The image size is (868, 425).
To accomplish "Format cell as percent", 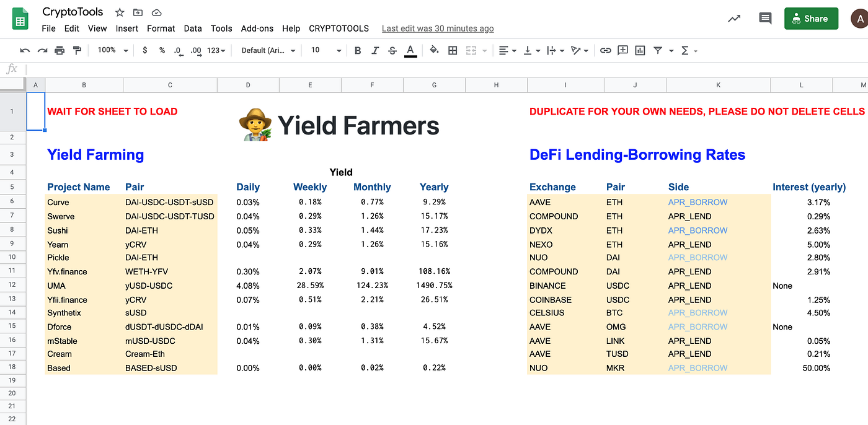I will point(162,50).
